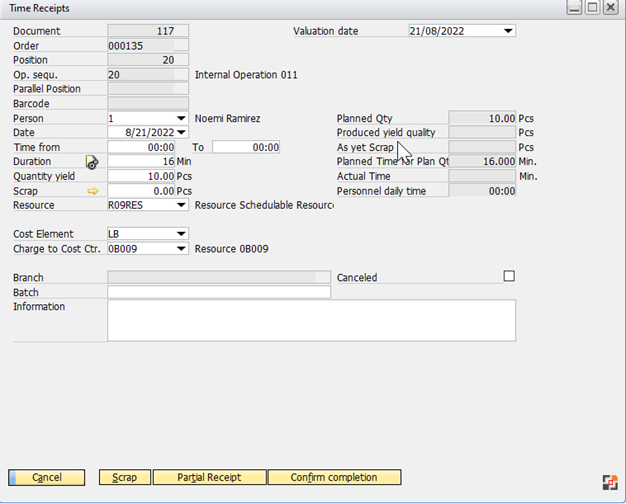Image resolution: width=626 pixels, height=504 pixels.
Task: Click the Parallel Position field
Action: (x=148, y=89)
